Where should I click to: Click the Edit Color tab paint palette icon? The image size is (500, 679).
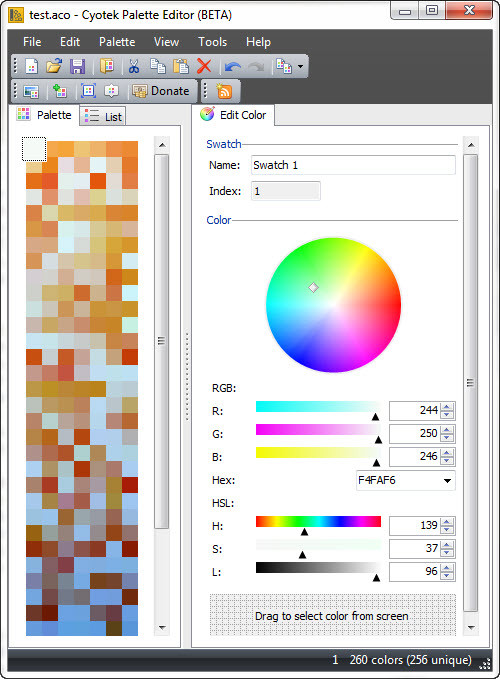[x=207, y=114]
